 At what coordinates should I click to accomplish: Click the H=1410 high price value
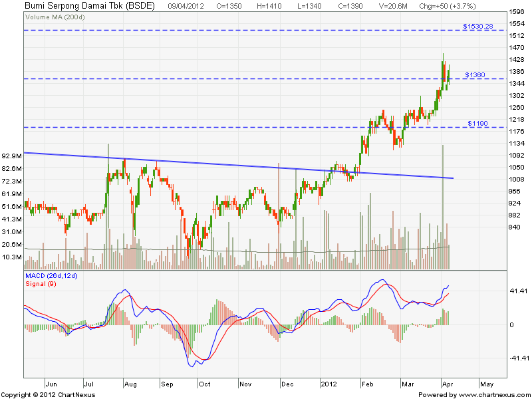[x=269, y=6]
